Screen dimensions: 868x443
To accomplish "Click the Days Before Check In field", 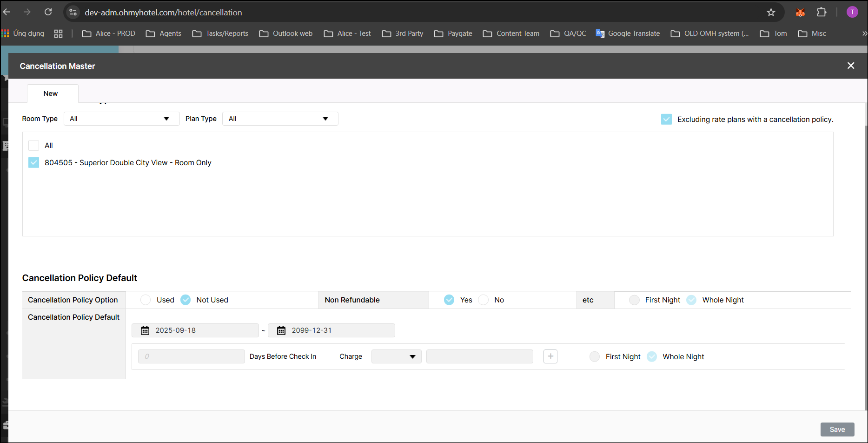I will pyautogui.click(x=191, y=356).
